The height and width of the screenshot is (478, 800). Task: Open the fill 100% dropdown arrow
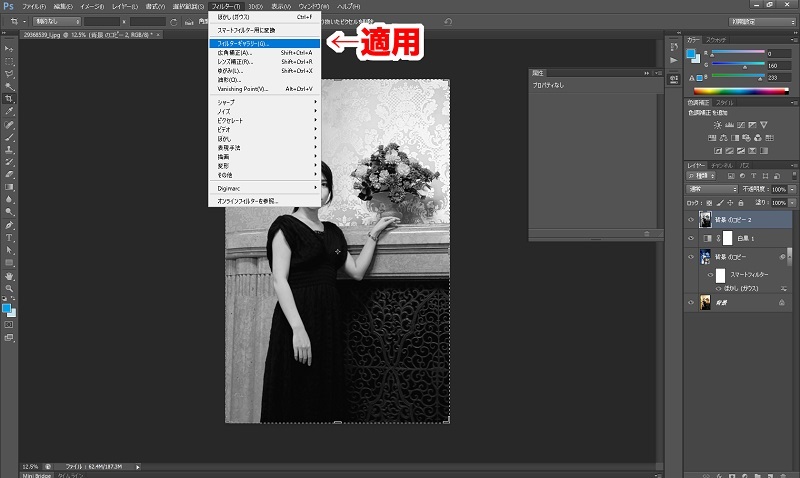792,203
